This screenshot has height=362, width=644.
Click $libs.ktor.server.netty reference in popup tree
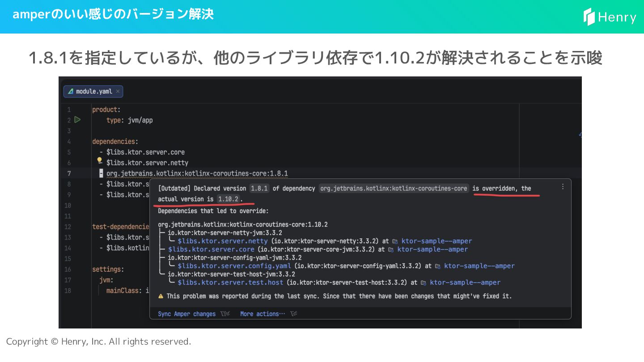coord(222,241)
